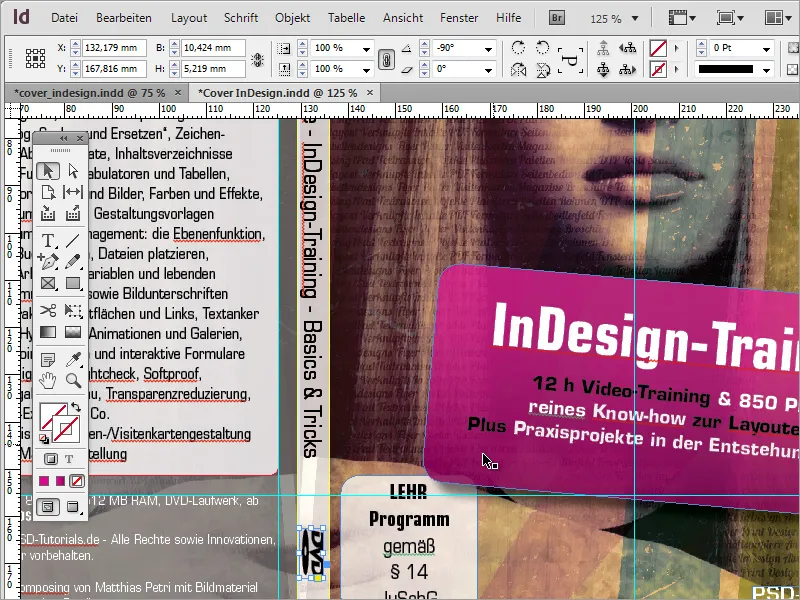This screenshot has width=800, height=600.
Task: Select the Content Placer tool
Action: click(x=73, y=213)
